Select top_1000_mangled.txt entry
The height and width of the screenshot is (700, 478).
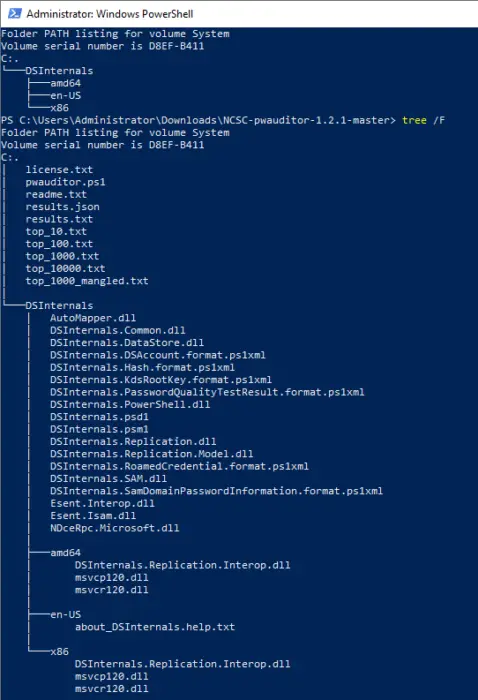point(87,281)
